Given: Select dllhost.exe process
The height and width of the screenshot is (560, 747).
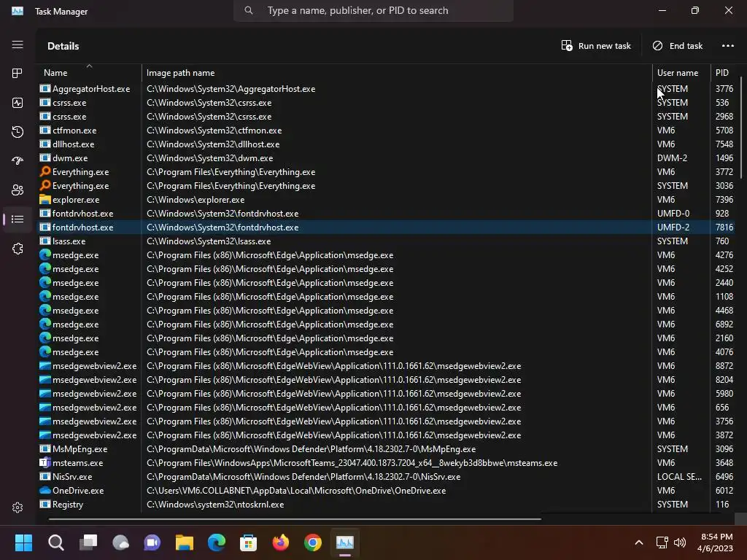Looking at the screenshot, I should coord(388,144).
